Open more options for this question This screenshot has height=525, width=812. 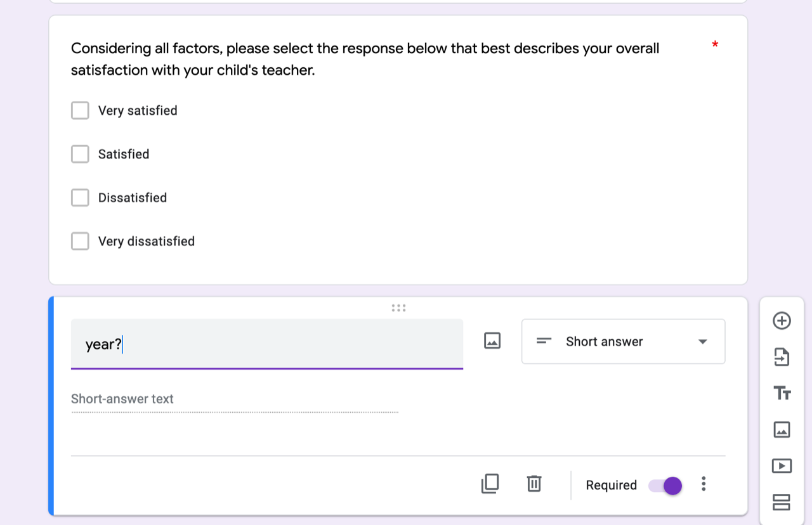[x=704, y=484]
